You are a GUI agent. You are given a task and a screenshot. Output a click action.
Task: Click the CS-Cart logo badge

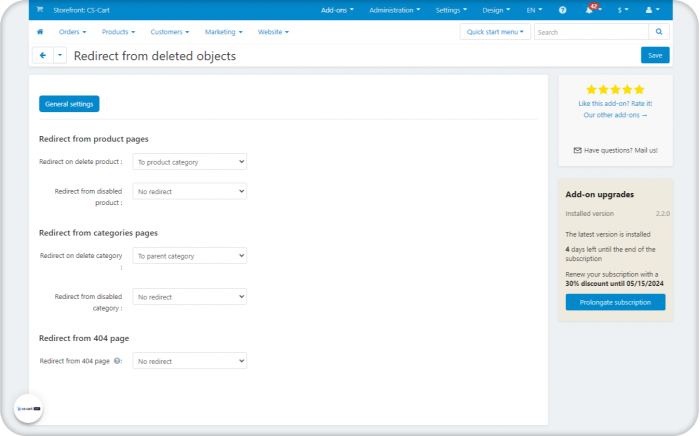[28, 408]
